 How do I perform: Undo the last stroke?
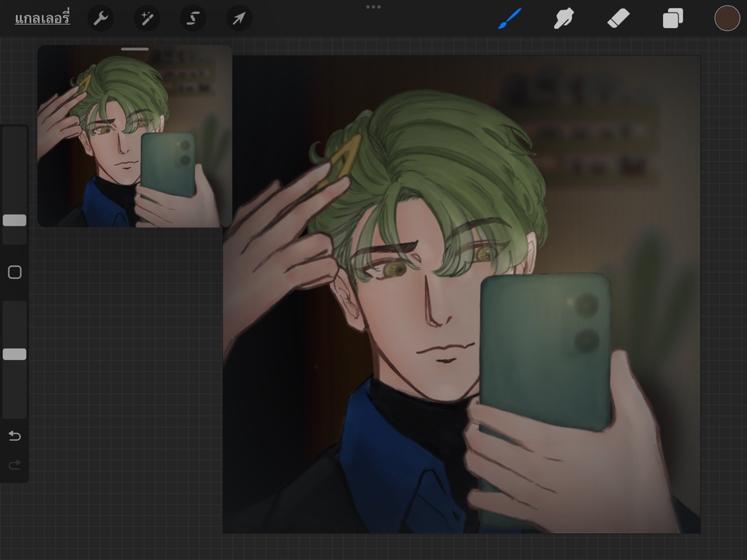pyautogui.click(x=15, y=436)
